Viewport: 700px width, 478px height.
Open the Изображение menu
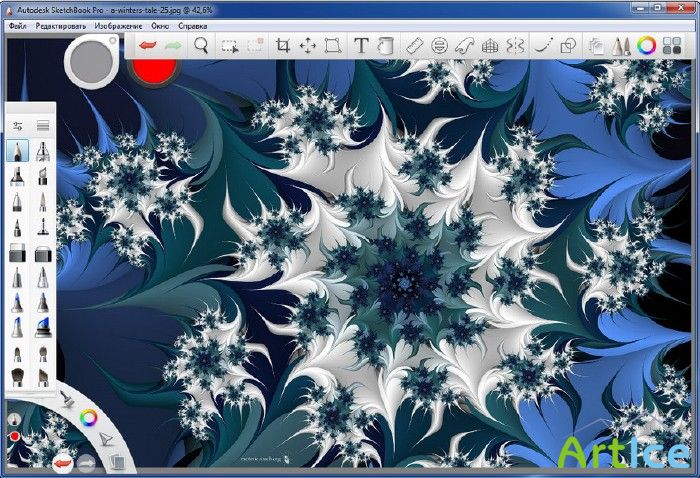click(118, 26)
